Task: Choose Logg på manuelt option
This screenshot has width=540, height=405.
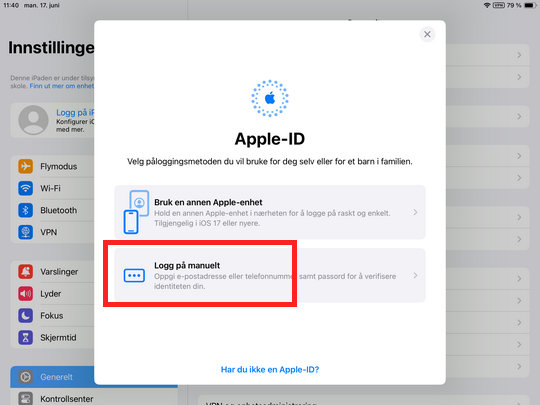Action: [x=270, y=276]
